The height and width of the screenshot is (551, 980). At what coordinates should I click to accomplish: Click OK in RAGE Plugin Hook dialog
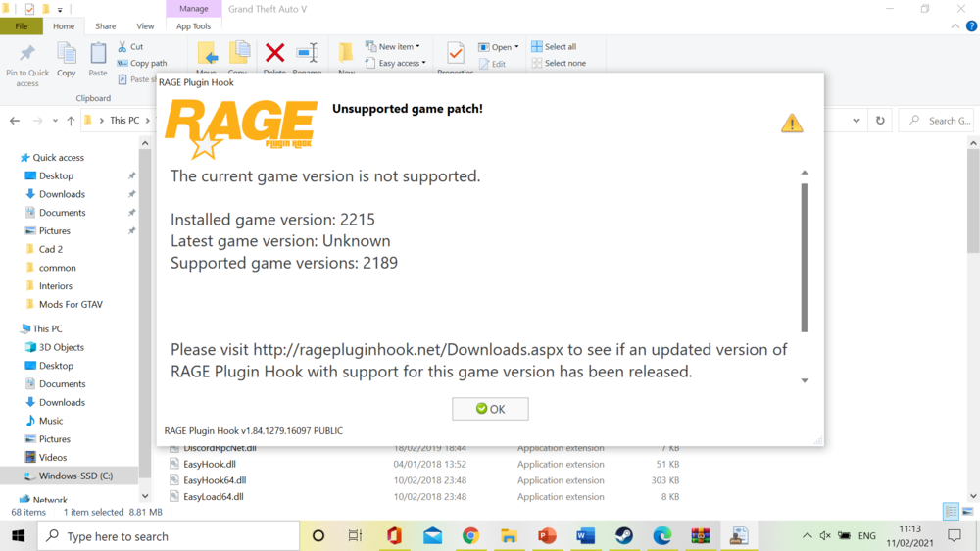tap(490, 409)
